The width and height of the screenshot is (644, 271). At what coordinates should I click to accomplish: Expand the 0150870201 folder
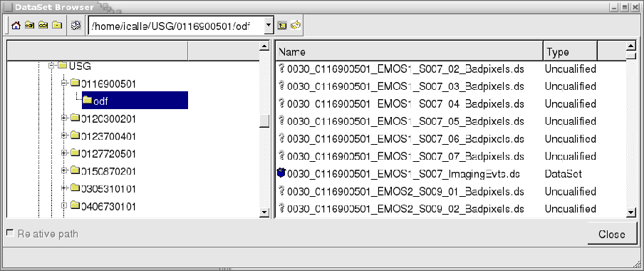[64, 170]
